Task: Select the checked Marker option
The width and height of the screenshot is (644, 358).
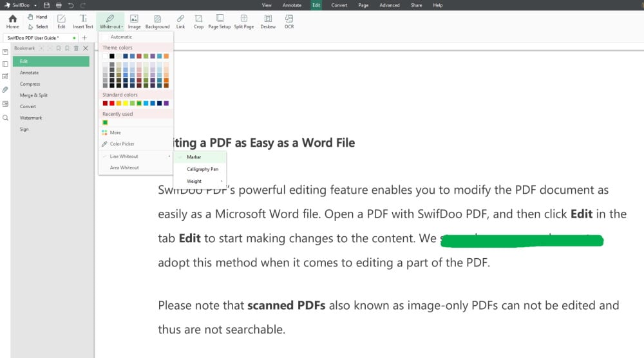Action: coord(200,157)
